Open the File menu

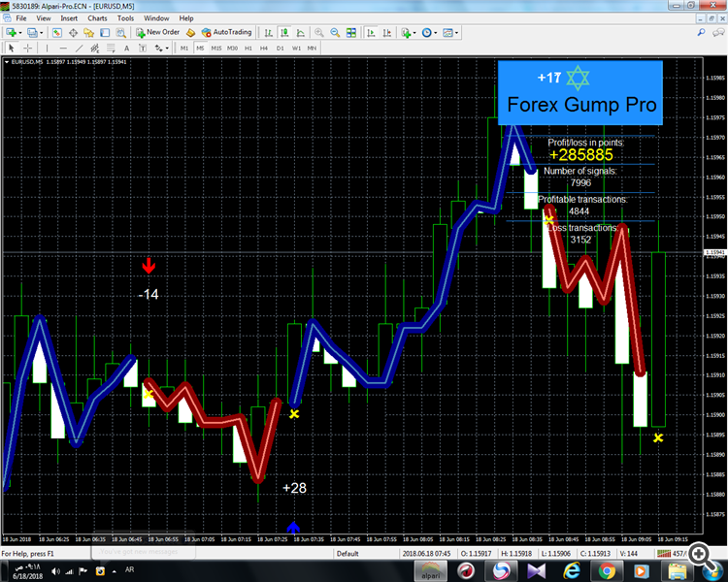(21, 18)
